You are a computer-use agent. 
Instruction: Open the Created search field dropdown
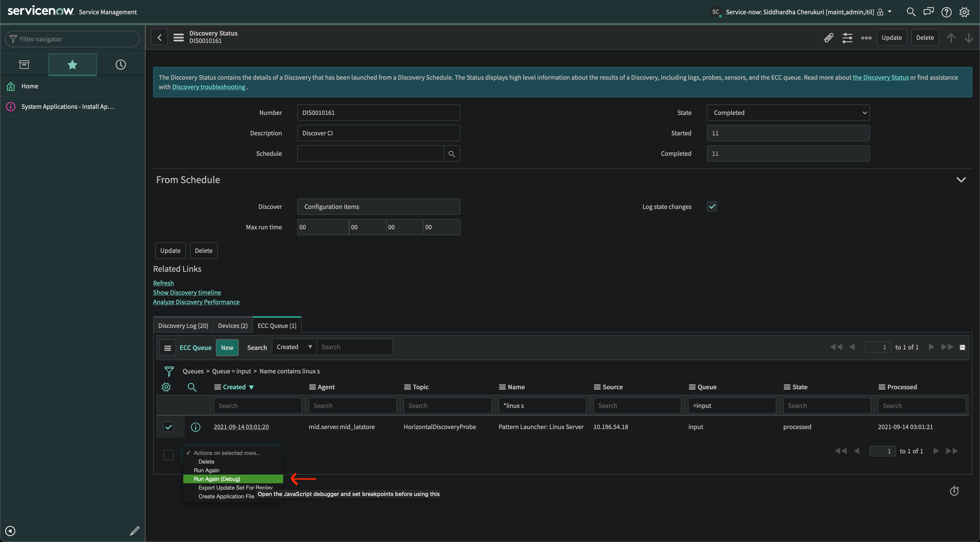coord(294,347)
